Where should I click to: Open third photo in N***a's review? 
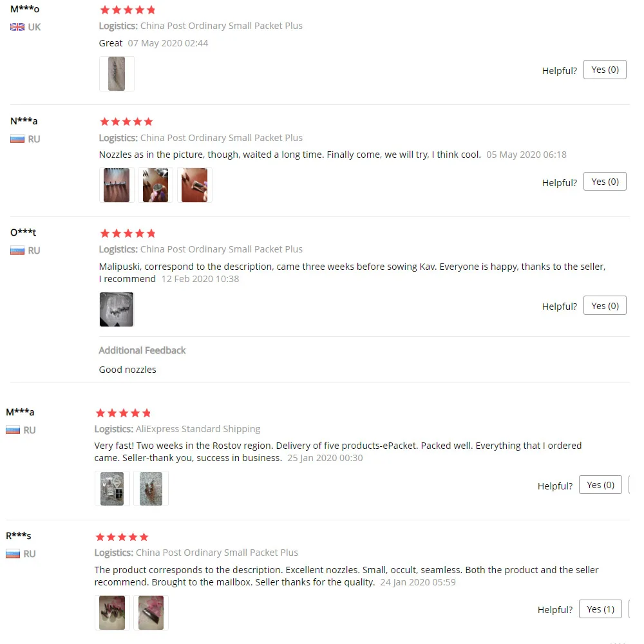click(194, 185)
